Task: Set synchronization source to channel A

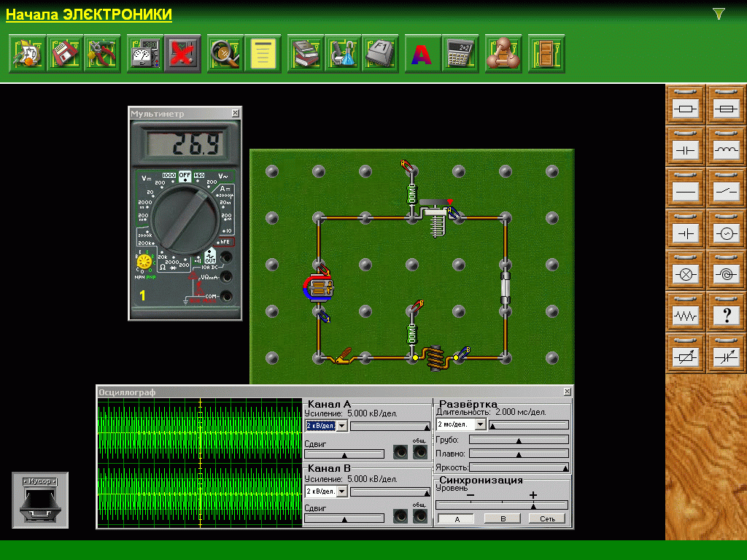Action: pyautogui.click(x=456, y=518)
